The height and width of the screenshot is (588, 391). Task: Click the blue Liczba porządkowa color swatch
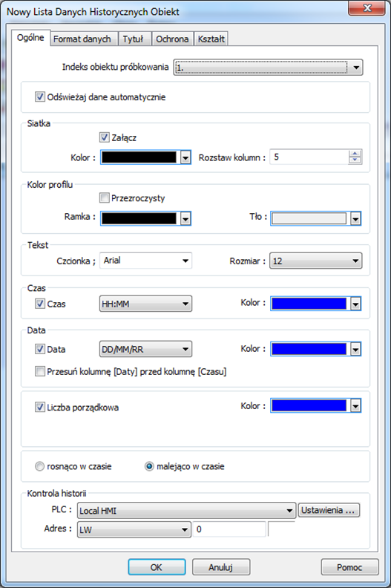pyautogui.click(x=309, y=405)
